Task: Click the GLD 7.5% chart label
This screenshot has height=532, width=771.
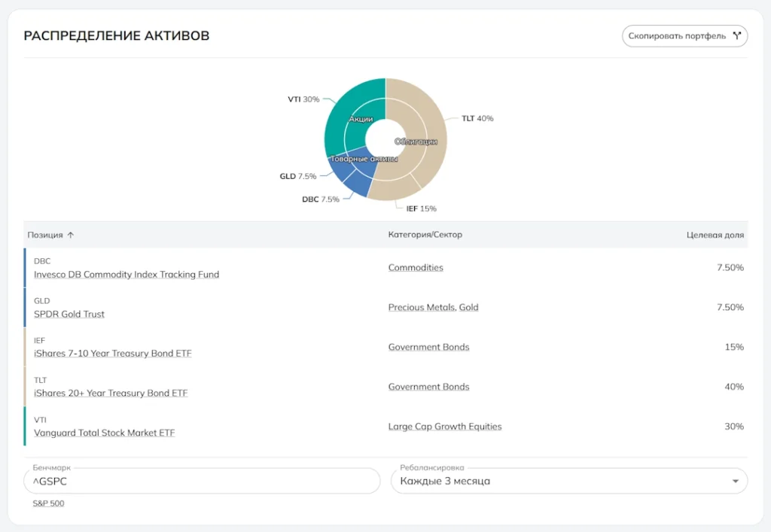Action: click(x=298, y=176)
